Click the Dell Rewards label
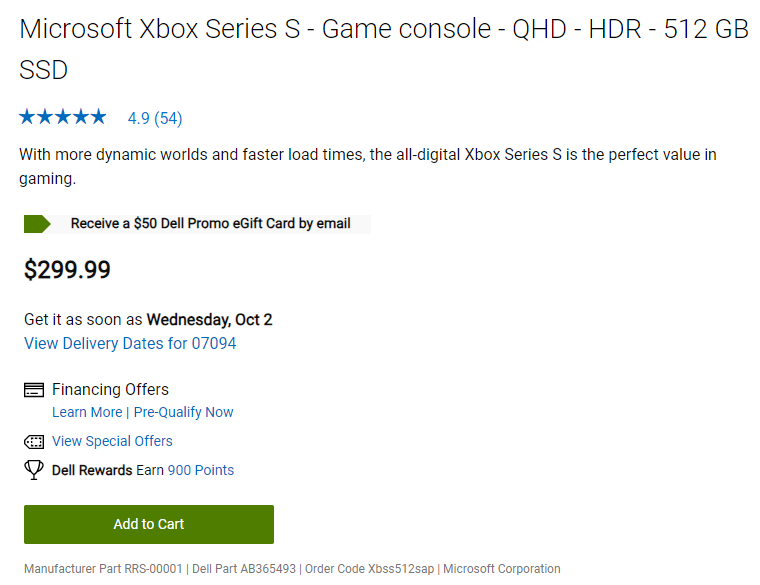 pyautogui.click(x=92, y=470)
